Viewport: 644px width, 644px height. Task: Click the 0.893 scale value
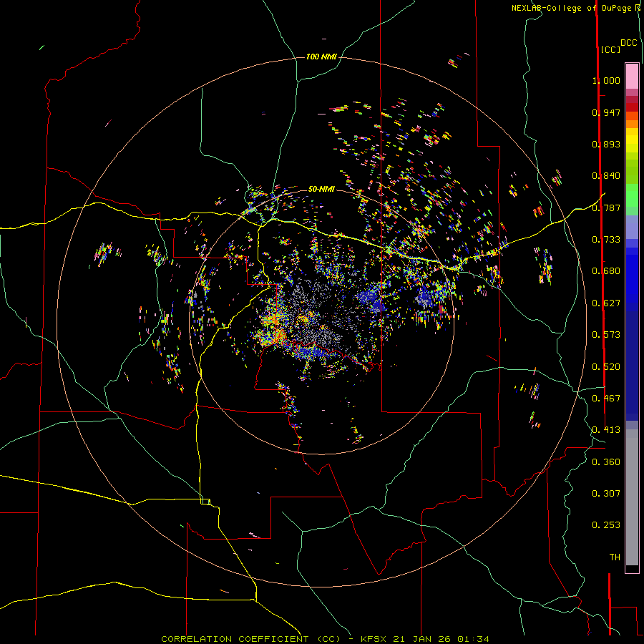click(606, 144)
